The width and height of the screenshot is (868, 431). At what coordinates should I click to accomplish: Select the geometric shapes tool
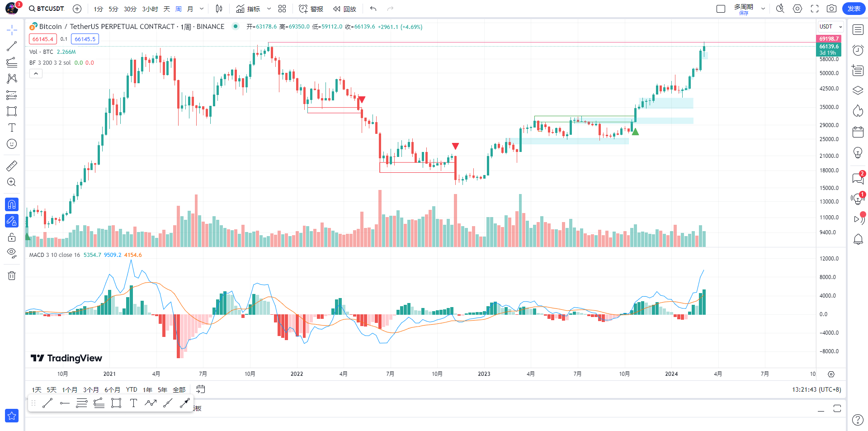click(x=12, y=111)
